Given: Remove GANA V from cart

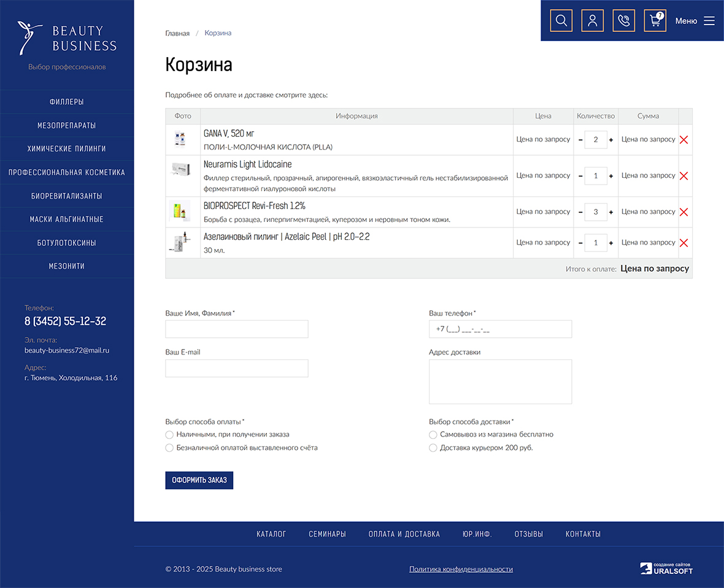Looking at the screenshot, I should (x=684, y=140).
